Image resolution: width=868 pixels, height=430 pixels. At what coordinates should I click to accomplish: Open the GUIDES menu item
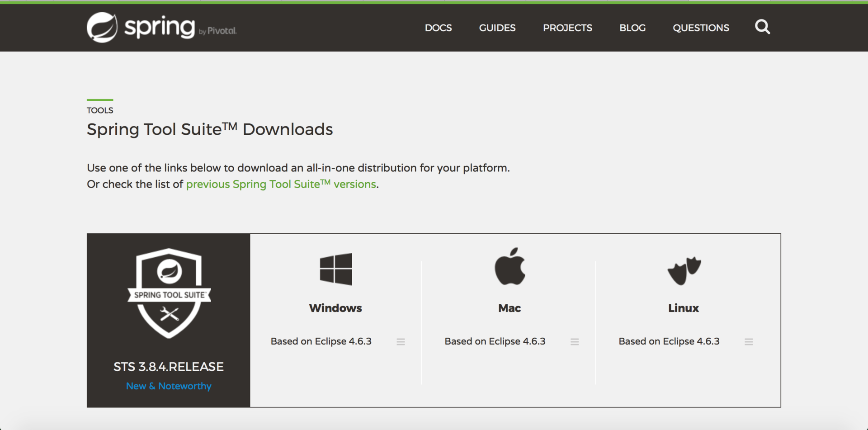pos(497,28)
